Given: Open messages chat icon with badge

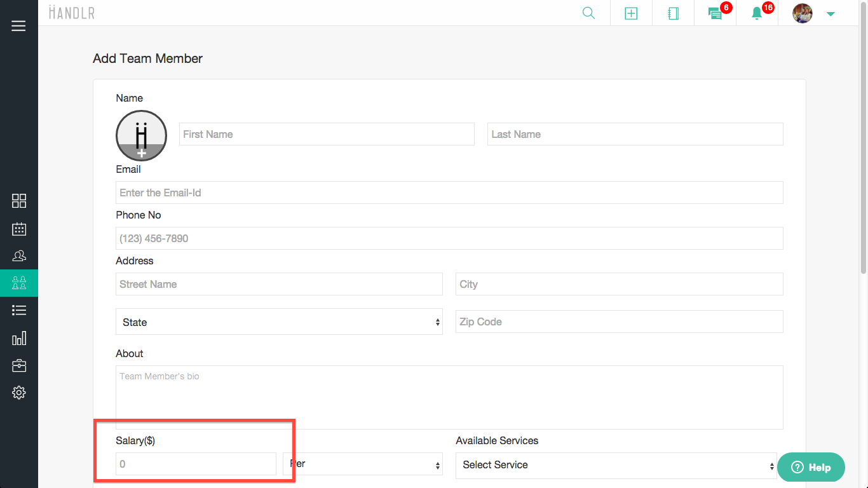Looking at the screenshot, I should coord(715,13).
